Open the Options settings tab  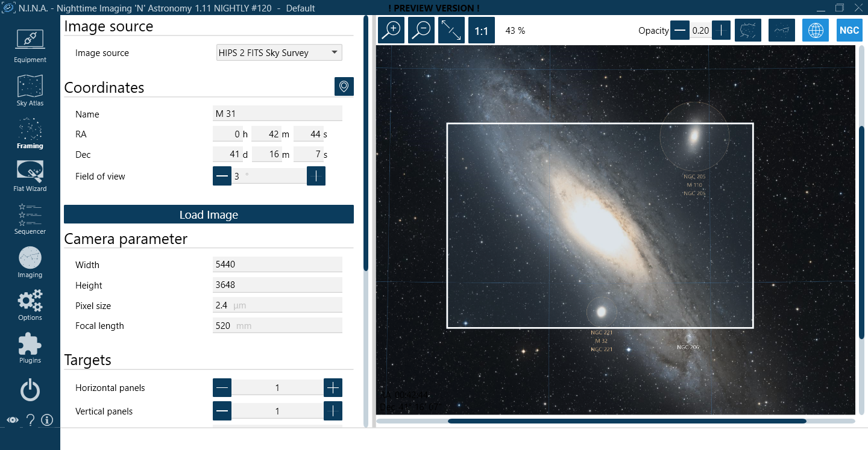click(30, 305)
